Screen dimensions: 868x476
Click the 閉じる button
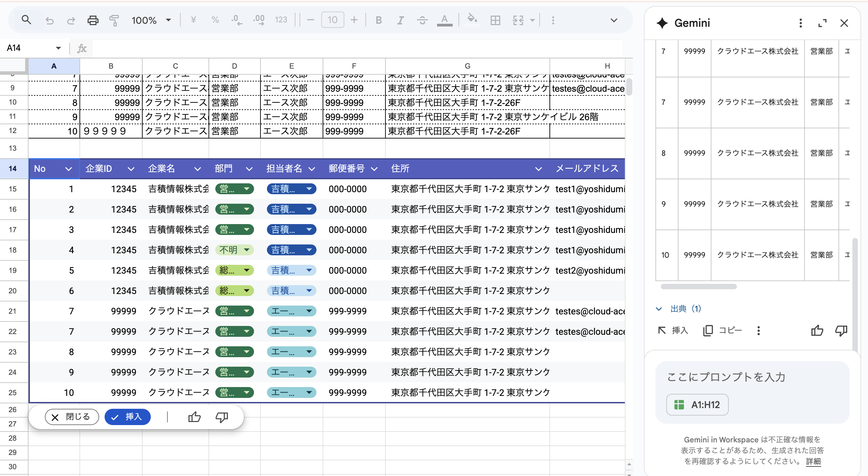pos(72,417)
